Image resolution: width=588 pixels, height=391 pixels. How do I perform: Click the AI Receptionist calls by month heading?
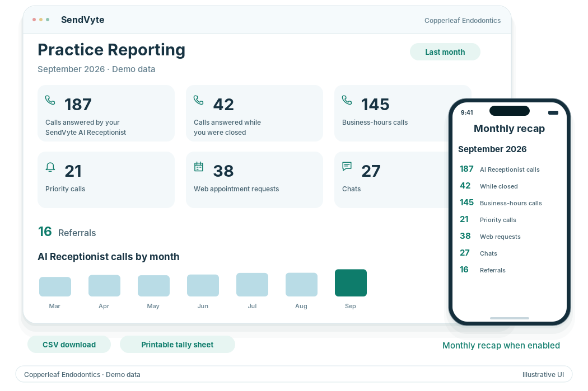(109, 257)
